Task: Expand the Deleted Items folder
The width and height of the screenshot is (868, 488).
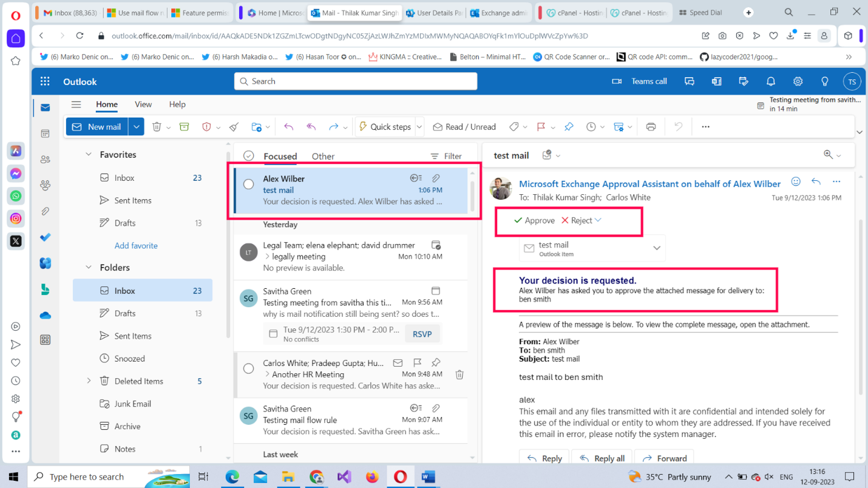Action: point(89,381)
